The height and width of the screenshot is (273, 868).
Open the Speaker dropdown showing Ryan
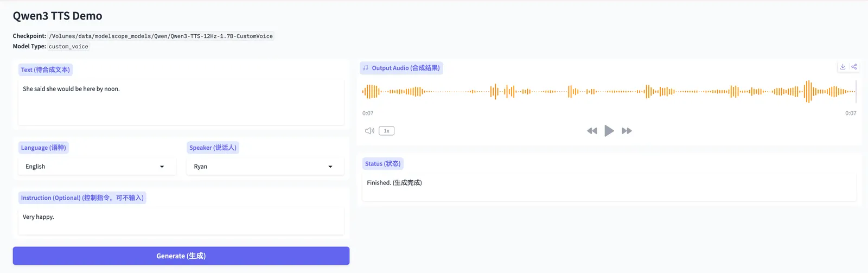coord(265,167)
